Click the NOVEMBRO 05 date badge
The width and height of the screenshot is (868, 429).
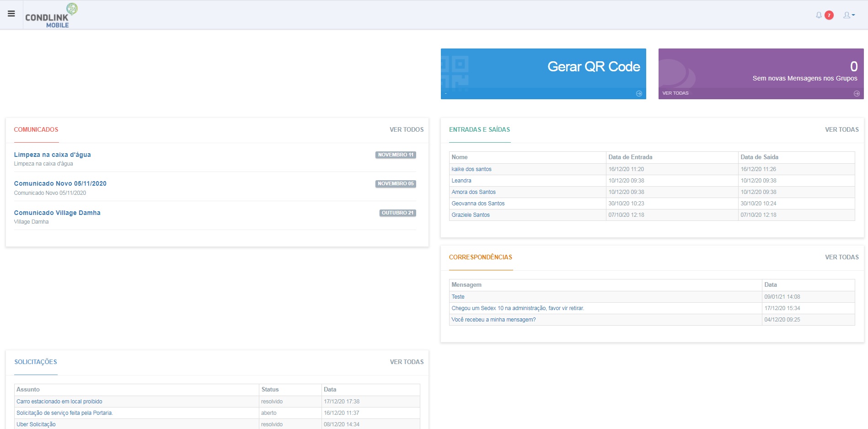(x=396, y=184)
